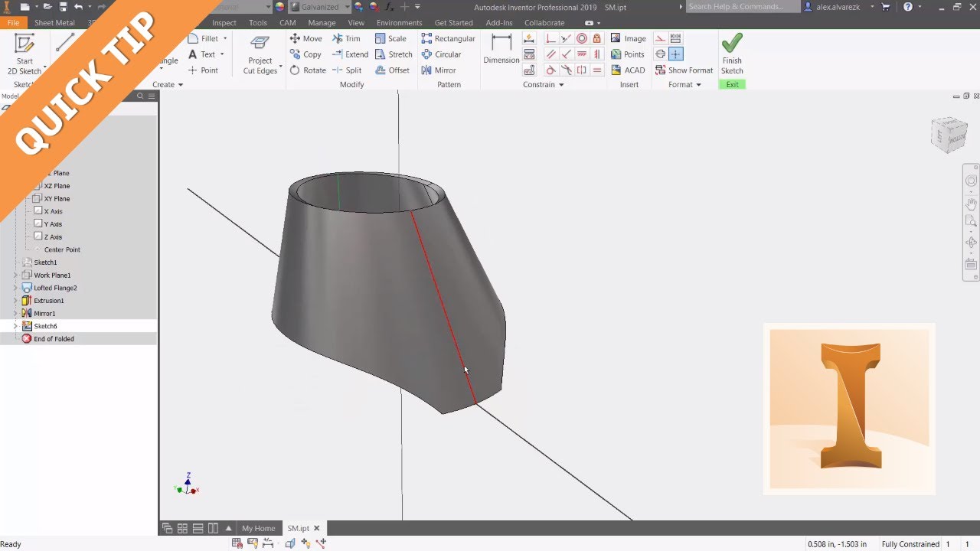980x551 pixels.
Task: Switch to the Environments tab
Action: [399, 23]
